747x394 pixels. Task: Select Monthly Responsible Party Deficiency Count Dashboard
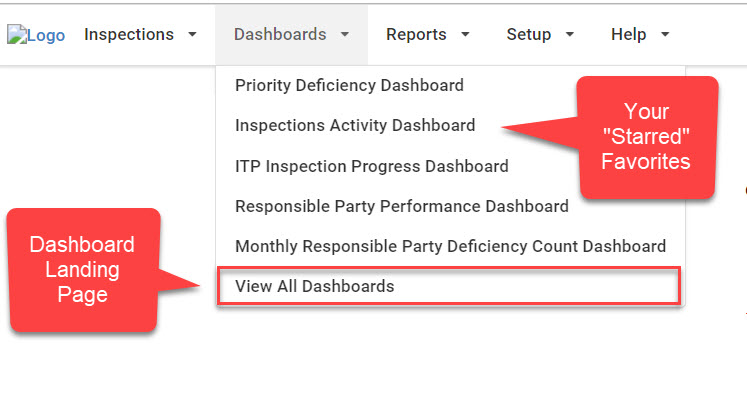tap(450, 246)
